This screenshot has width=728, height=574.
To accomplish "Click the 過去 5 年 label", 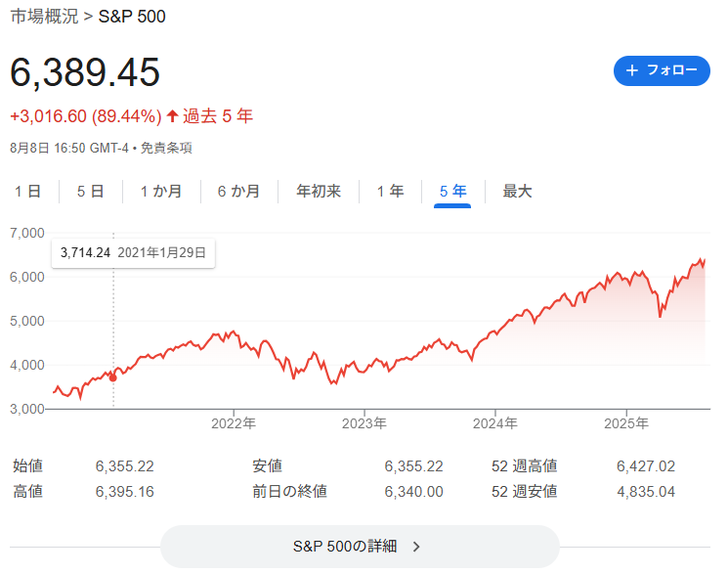I will 218,115.
